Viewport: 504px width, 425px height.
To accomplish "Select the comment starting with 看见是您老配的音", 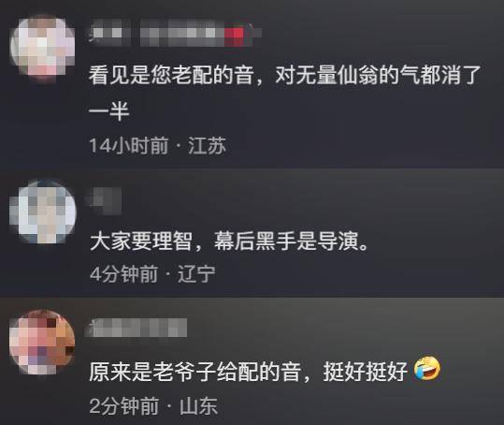I will click(x=285, y=93).
